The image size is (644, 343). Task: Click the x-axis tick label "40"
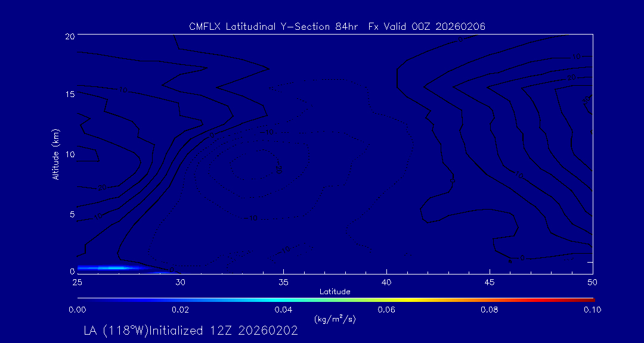(386, 282)
